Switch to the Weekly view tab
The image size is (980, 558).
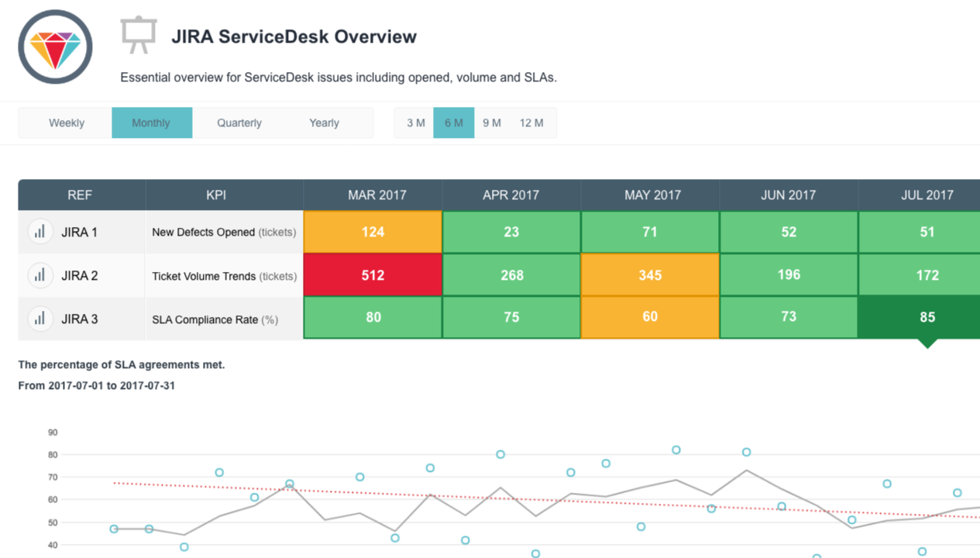pyautogui.click(x=66, y=122)
